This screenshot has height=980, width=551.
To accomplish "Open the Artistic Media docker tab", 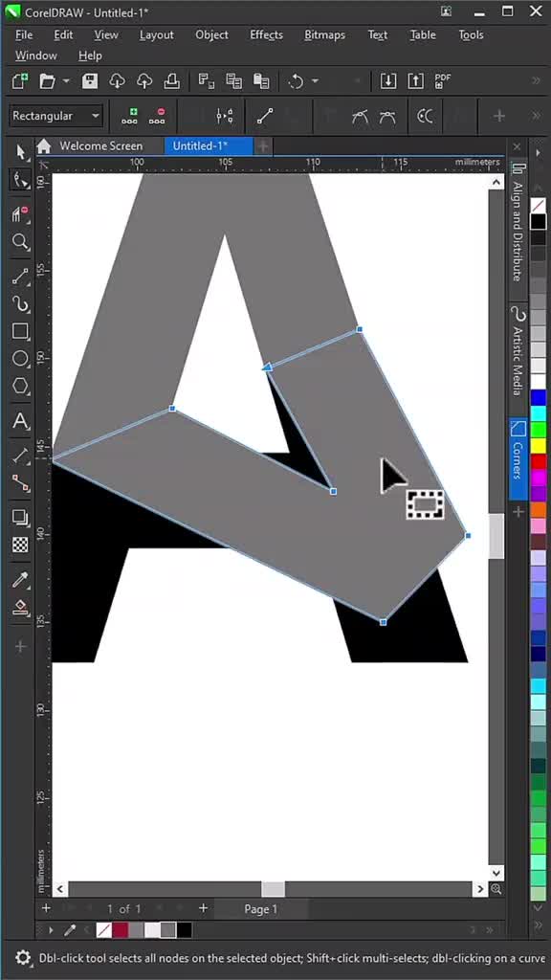I will (x=518, y=350).
